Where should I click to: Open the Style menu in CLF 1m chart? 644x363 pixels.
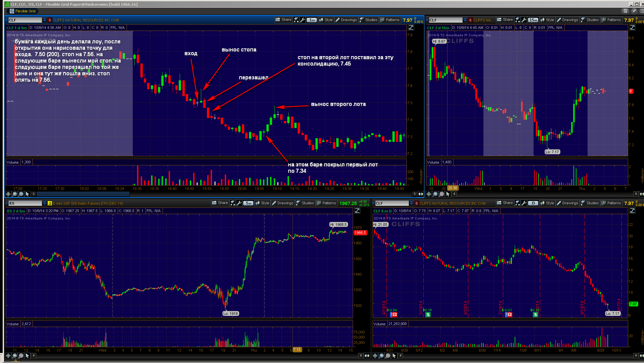(x=326, y=20)
